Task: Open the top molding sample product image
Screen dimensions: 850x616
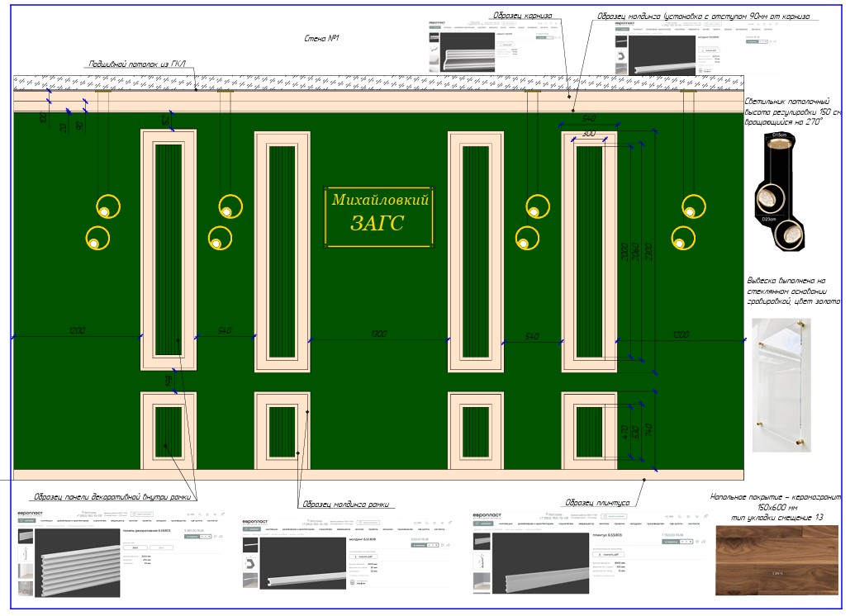Action: tap(662, 55)
